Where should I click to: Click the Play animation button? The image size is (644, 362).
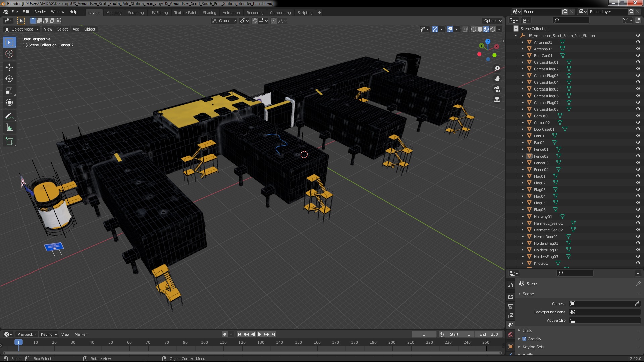pos(259,334)
